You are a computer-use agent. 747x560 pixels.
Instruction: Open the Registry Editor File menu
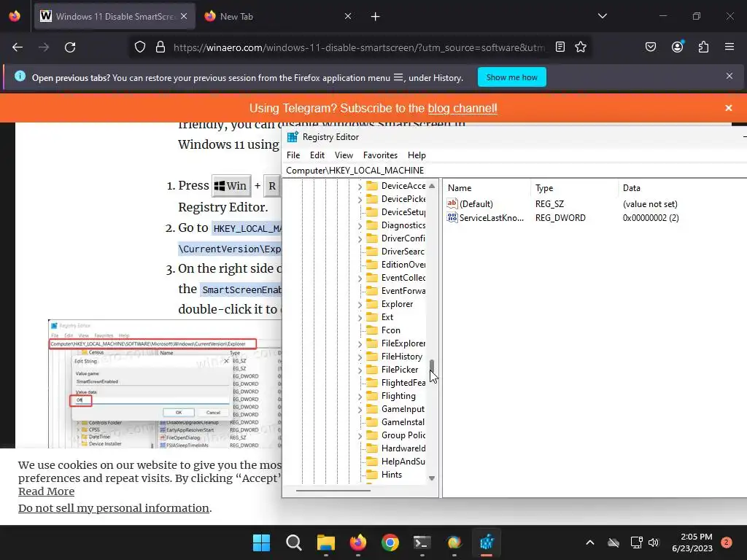[293, 155]
